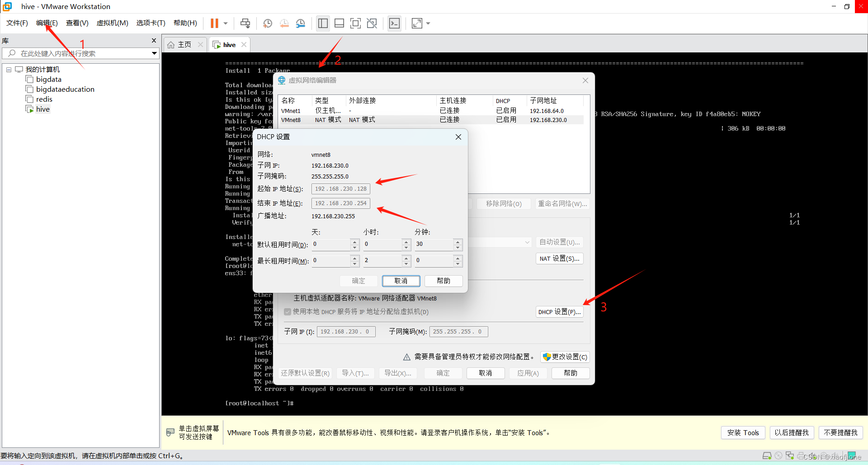Toggle the library sidebar view
The height and width of the screenshot is (465, 868).
point(323,23)
